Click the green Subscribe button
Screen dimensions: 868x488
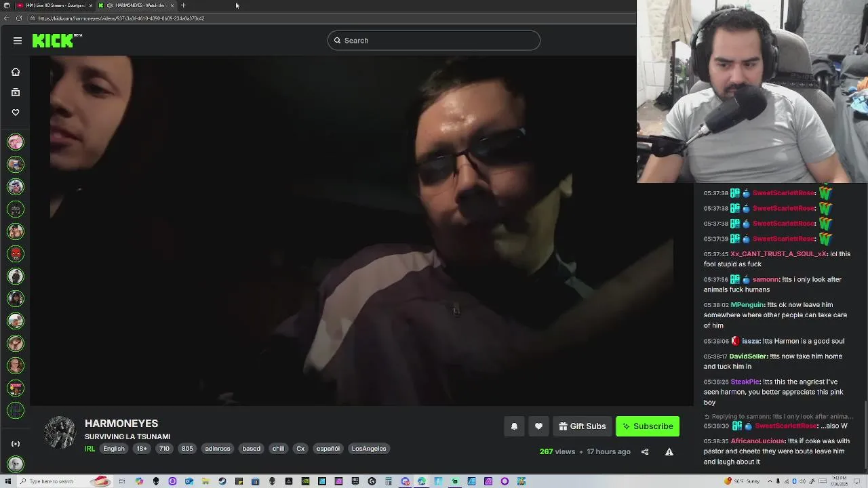[648, 426]
